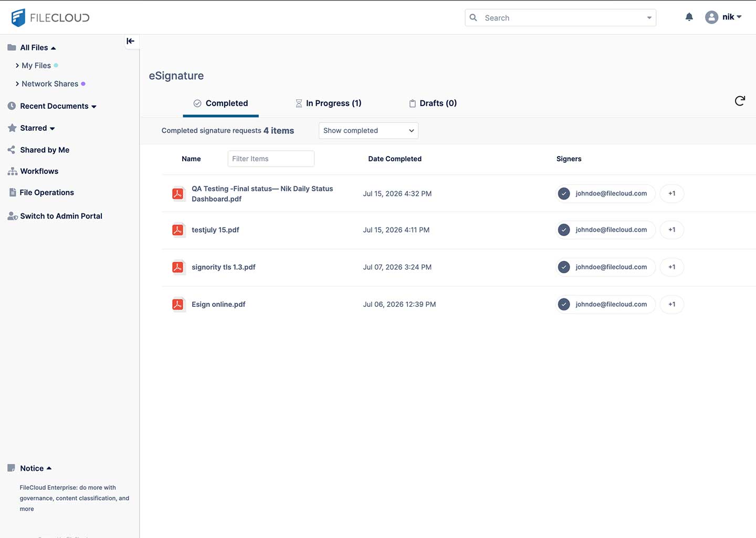
Task: Click johndoe@filecloud.com in Esign online row
Action: (x=611, y=304)
